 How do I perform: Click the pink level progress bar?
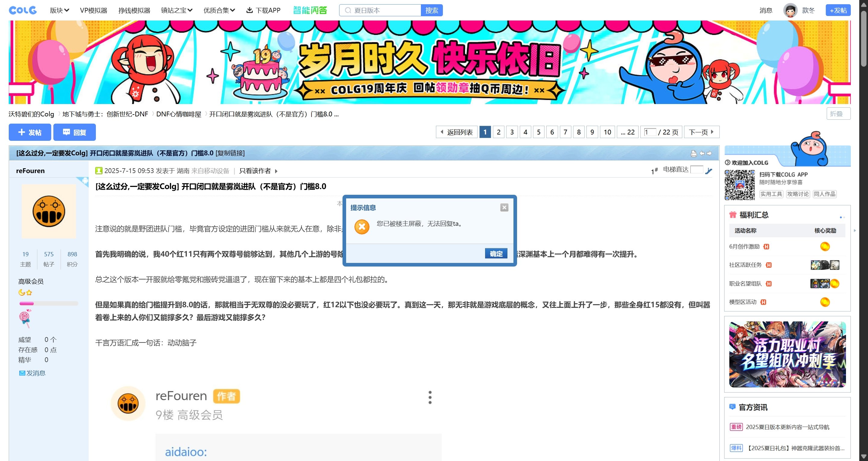49,304
